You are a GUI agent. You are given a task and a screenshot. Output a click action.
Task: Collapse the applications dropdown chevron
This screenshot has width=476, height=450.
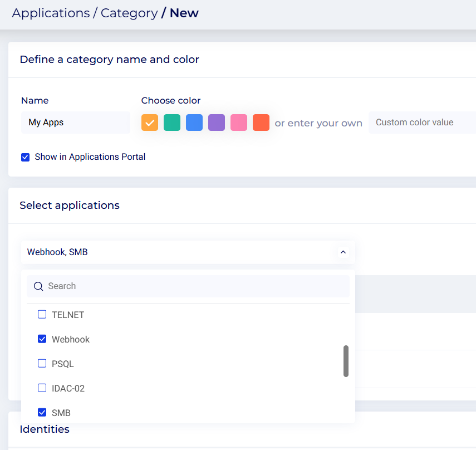(343, 252)
